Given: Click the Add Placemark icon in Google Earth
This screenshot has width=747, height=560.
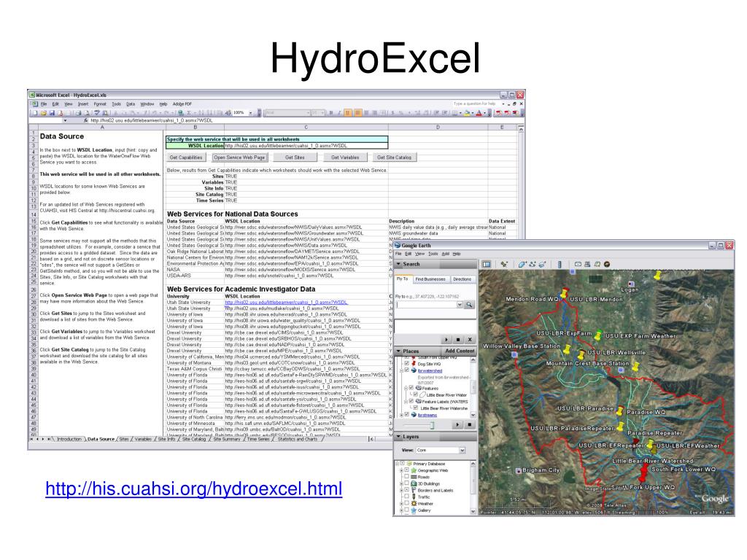Looking at the screenshot, I should pyautogui.click(x=503, y=264).
